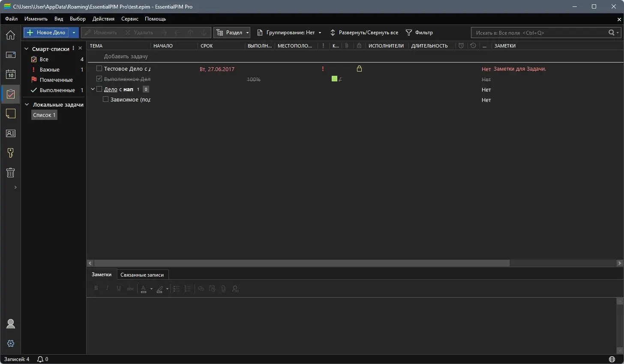Open the Mail module in sidebar
624x364 pixels.
click(10, 55)
